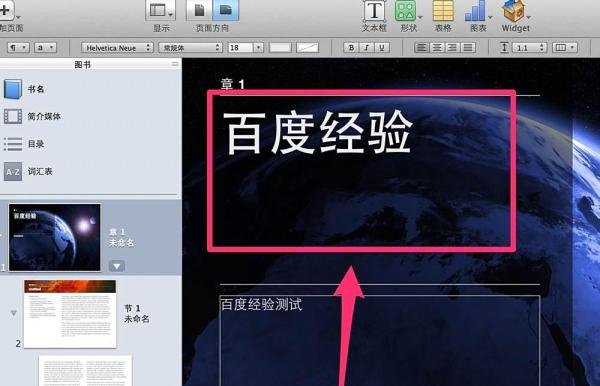Image resolution: width=600 pixels, height=386 pixels.
Task: Select Book Title (书名) in sidebar
Action: (36, 89)
